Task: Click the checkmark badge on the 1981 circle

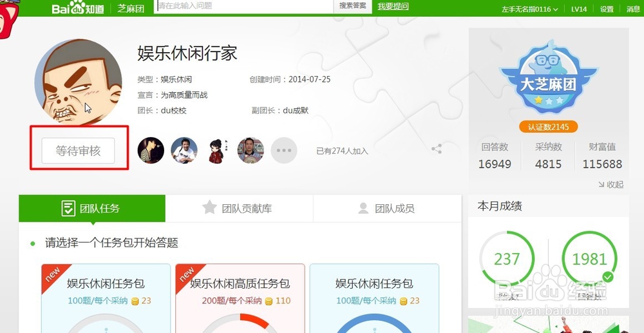Action: pos(608,277)
